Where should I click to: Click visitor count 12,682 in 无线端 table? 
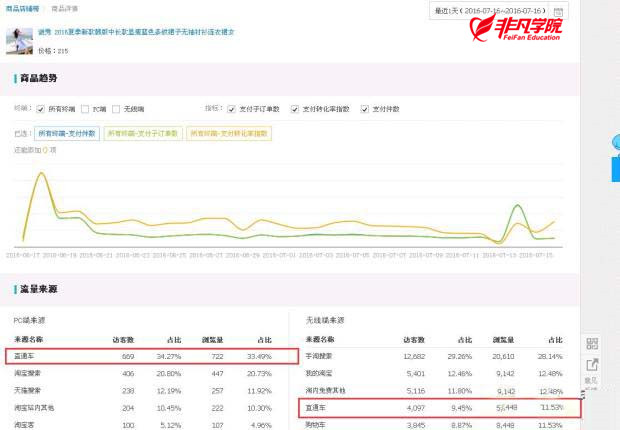(x=414, y=356)
